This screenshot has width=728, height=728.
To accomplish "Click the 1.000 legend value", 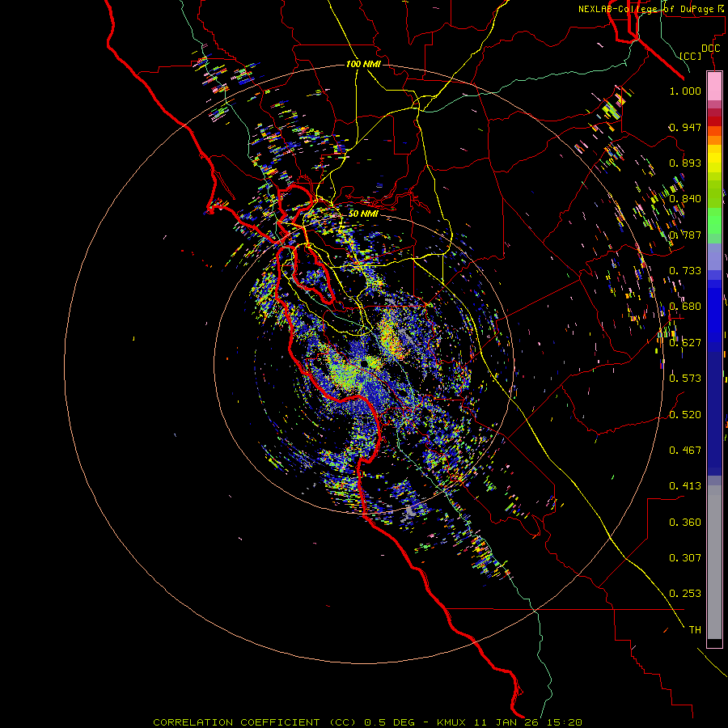I will click(x=685, y=91).
